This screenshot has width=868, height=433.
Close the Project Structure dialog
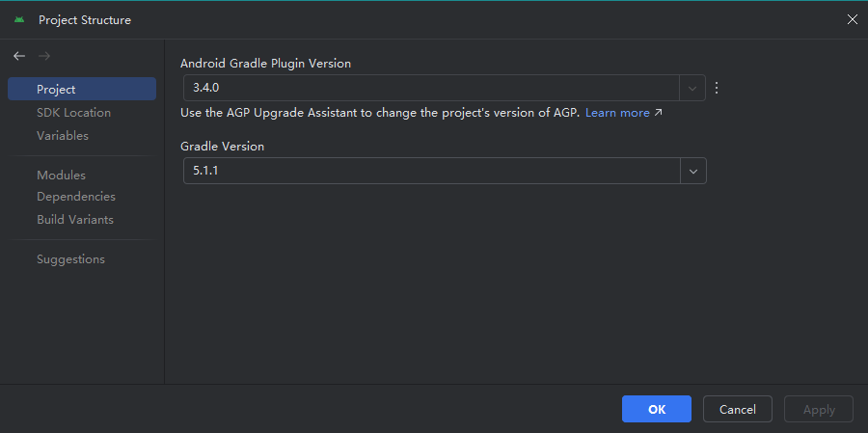click(852, 19)
